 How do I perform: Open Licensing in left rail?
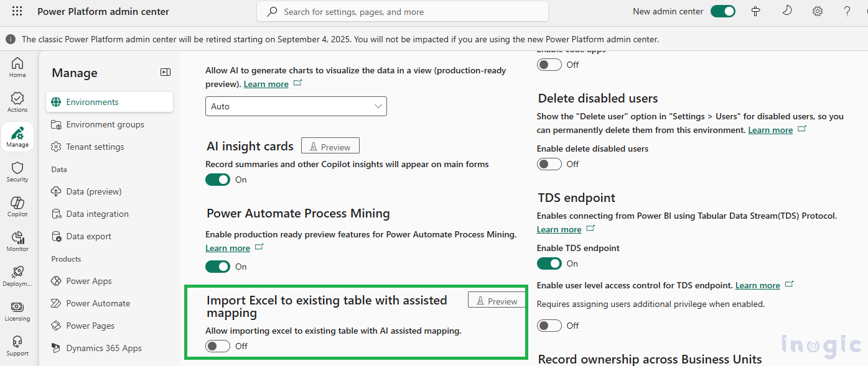tap(17, 311)
